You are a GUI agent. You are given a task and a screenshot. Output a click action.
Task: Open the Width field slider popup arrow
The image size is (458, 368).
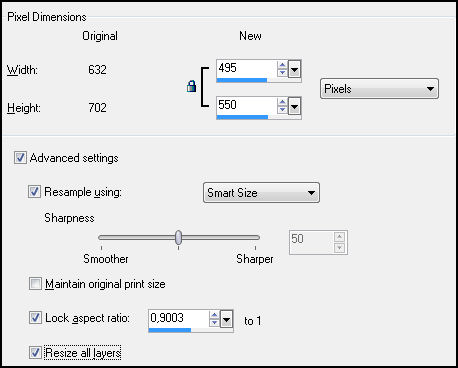point(294,69)
